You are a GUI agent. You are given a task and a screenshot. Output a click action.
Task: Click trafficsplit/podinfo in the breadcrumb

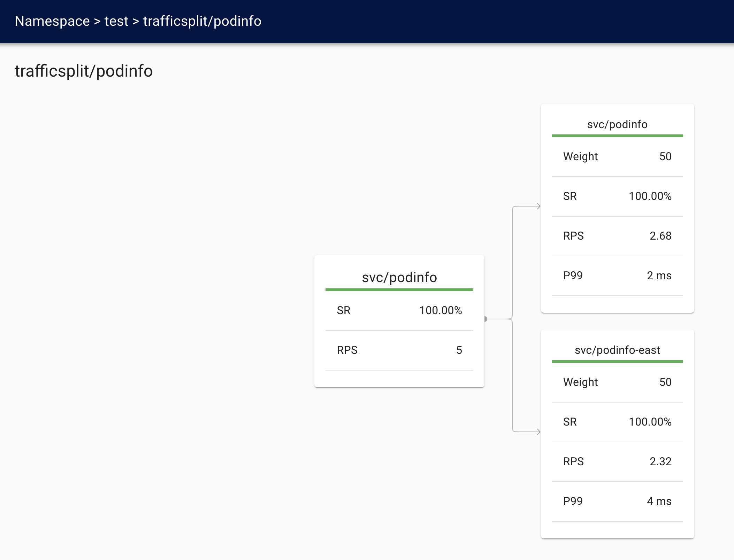(x=202, y=21)
